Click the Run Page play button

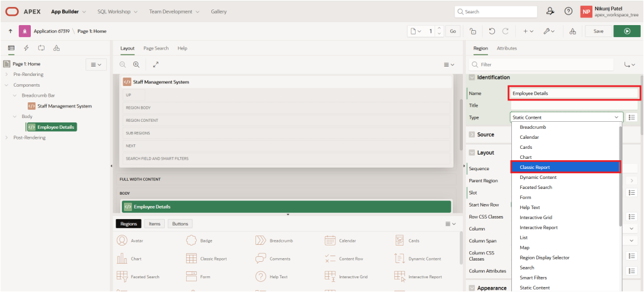tap(626, 31)
